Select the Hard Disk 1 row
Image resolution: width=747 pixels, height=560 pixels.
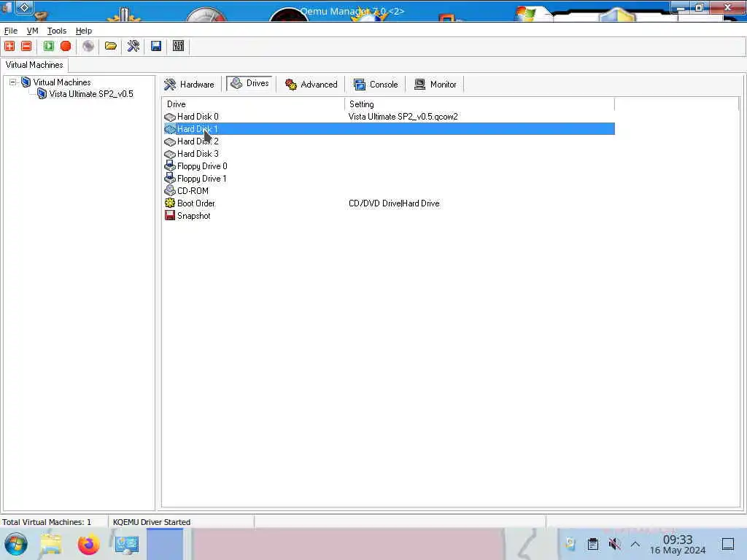click(x=389, y=129)
